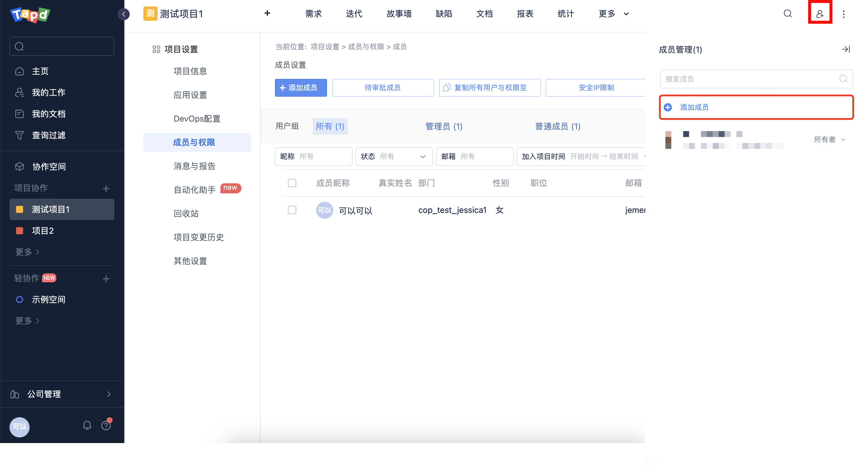Expand 更多 under 轻协作 list
Screen dimensions: 868x465
tap(27, 321)
